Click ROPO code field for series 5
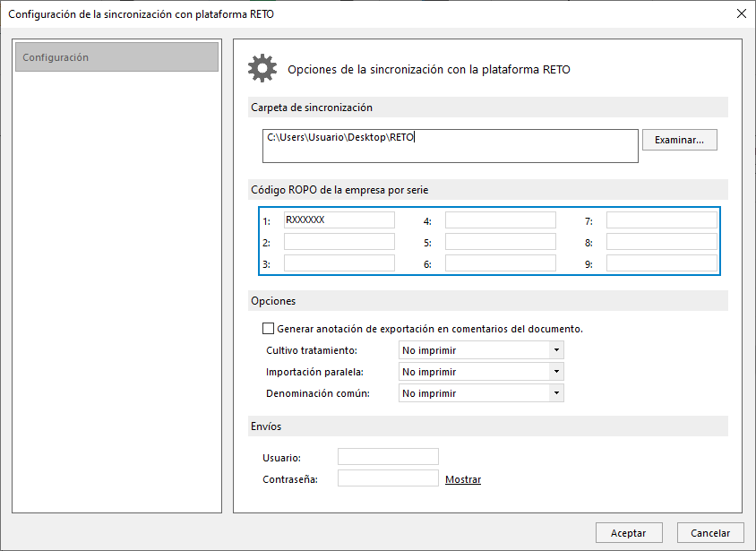The image size is (756, 551). click(x=501, y=242)
